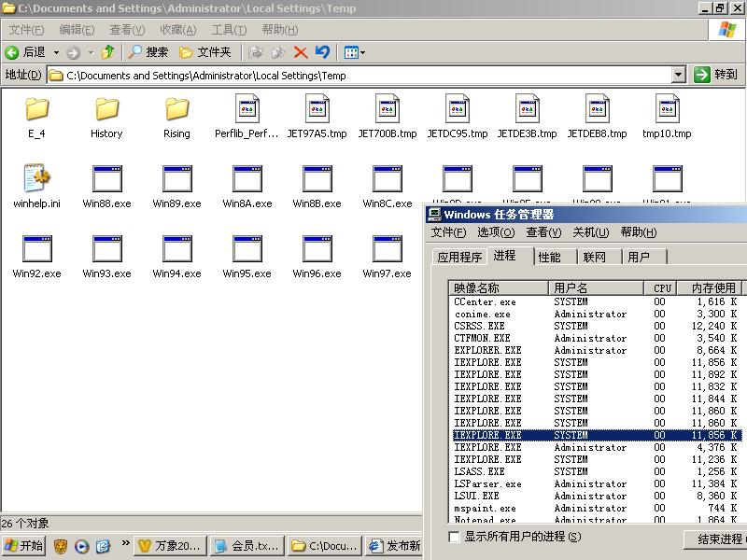Click the Up one level folder icon
Screen dimensions: 747x560
click(x=107, y=52)
